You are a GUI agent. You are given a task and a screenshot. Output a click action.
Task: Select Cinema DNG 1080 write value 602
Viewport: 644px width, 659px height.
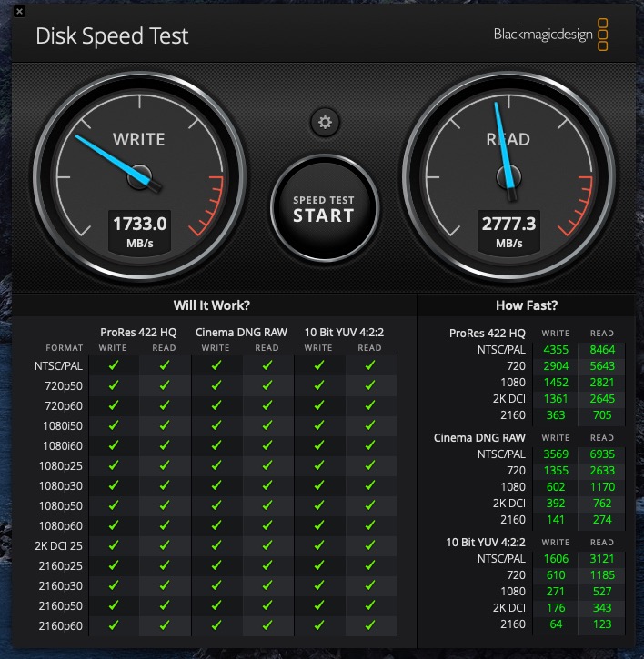(x=556, y=487)
